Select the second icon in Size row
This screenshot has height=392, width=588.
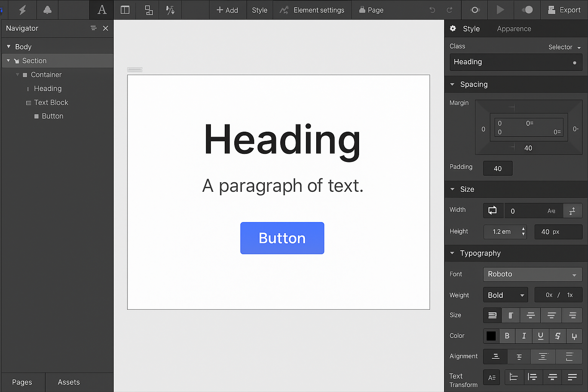511,315
